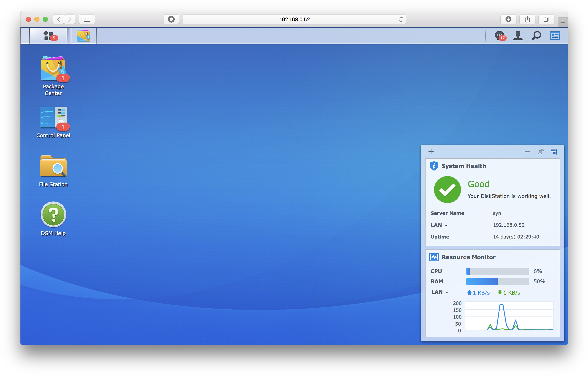View the 17 unread notifications

500,36
